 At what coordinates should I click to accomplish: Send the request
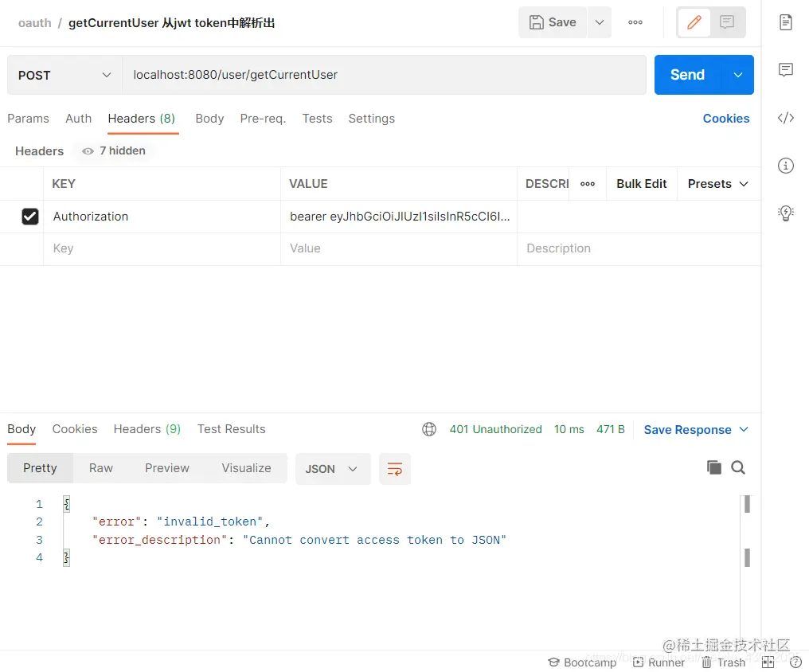(x=687, y=75)
